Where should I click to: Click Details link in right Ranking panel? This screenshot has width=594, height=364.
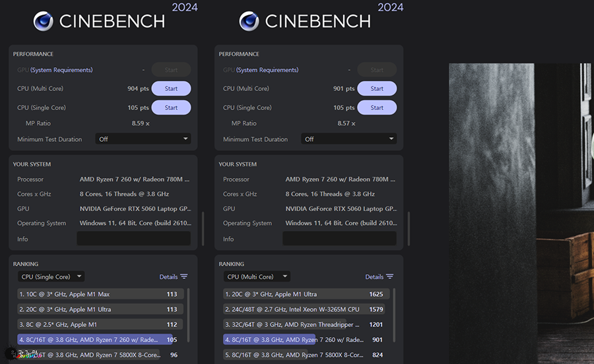click(374, 276)
